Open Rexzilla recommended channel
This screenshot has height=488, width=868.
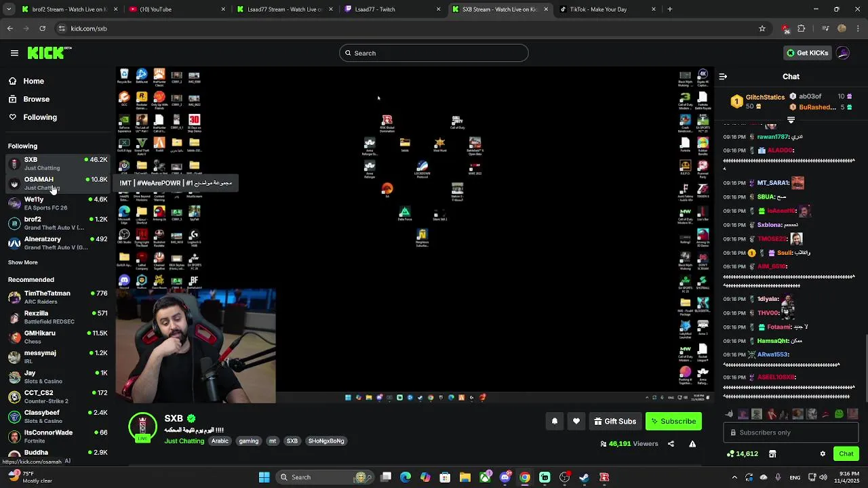pyautogui.click(x=58, y=317)
